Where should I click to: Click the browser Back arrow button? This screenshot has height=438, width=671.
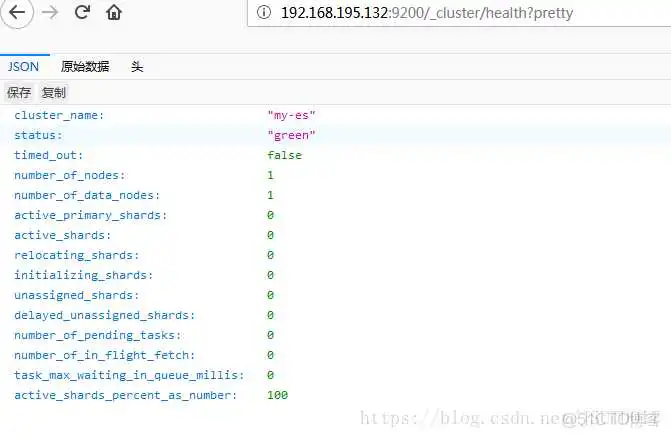[x=19, y=13]
